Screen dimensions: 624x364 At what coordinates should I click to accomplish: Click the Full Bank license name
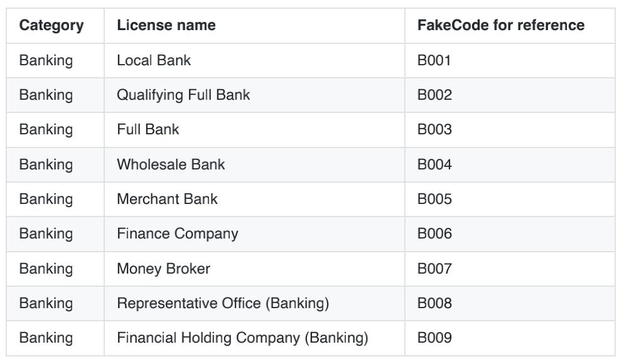[148, 130]
